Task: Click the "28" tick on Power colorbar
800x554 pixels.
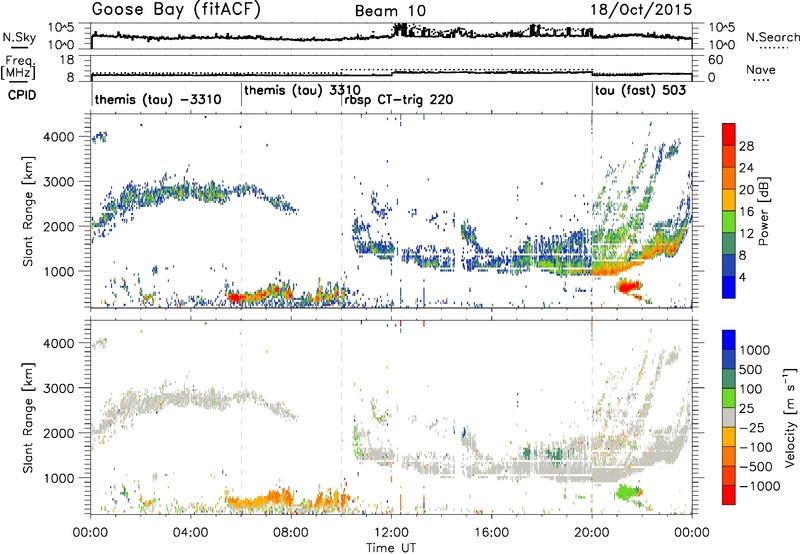Action: coord(746,146)
